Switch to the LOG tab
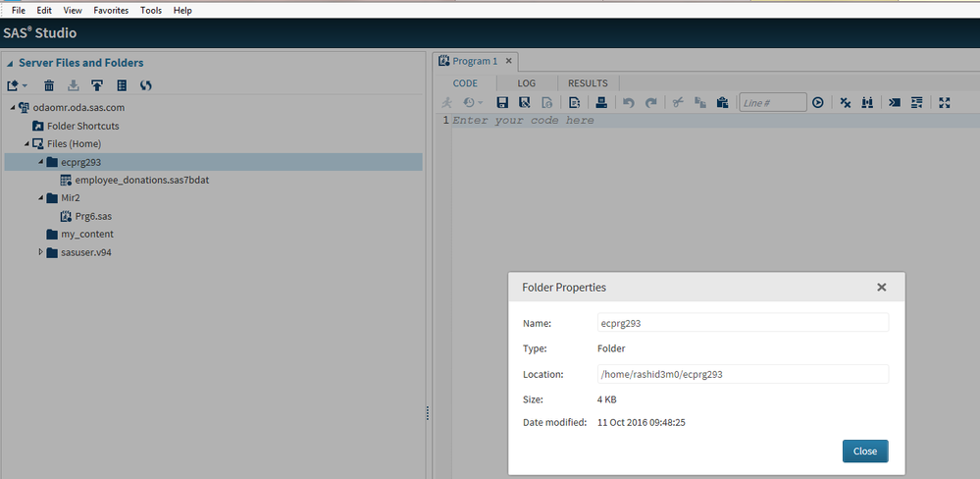 coord(526,83)
